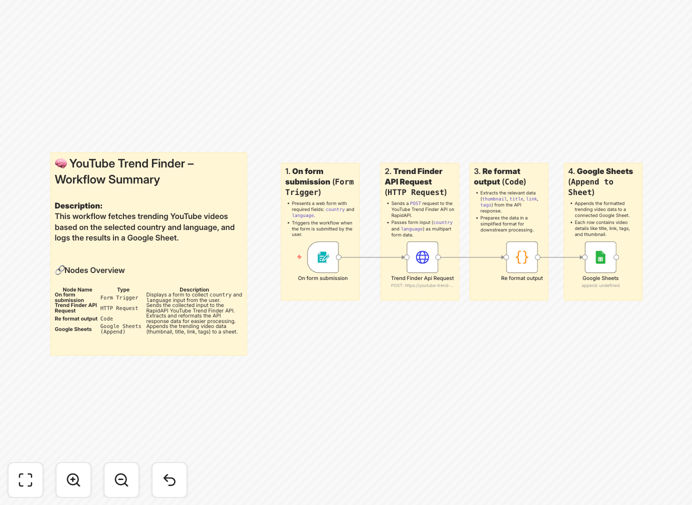Click the Re format output node's output connector
Viewport: 692px width, 505px height.
[538, 257]
